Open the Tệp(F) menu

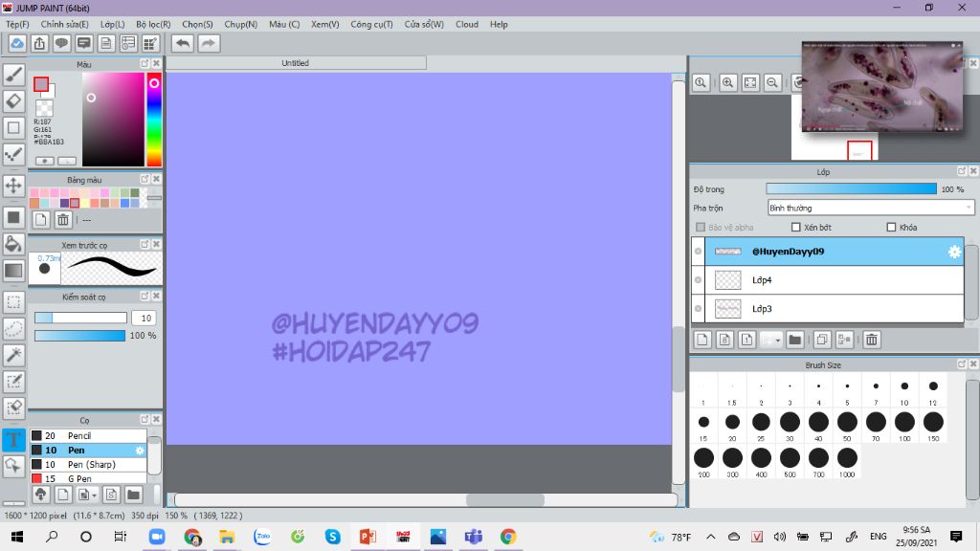pyautogui.click(x=17, y=24)
